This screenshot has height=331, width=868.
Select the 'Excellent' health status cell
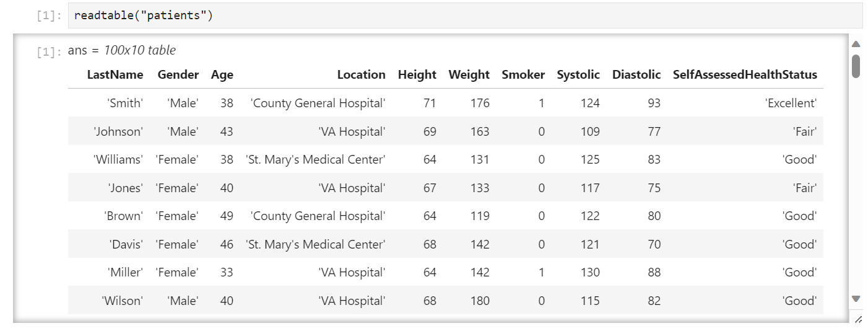pos(791,103)
